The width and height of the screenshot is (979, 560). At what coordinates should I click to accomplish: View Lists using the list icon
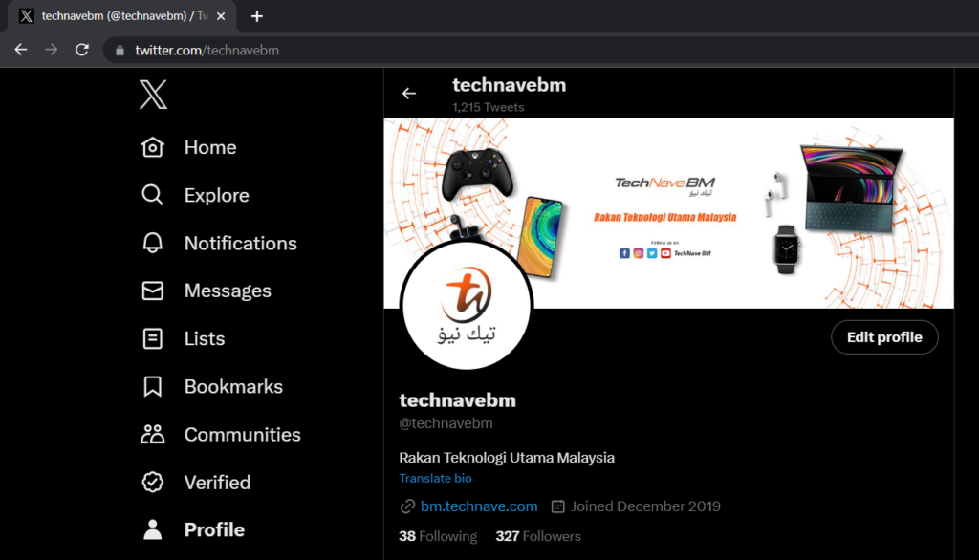(152, 338)
